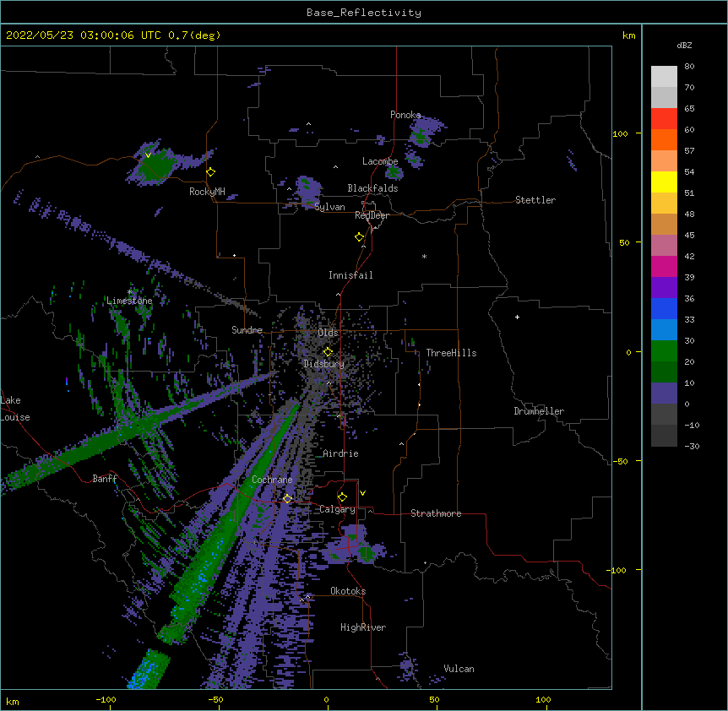
Task: Pick the red 60-65 dBZ legend swatch
Action: (x=664, y=118)
